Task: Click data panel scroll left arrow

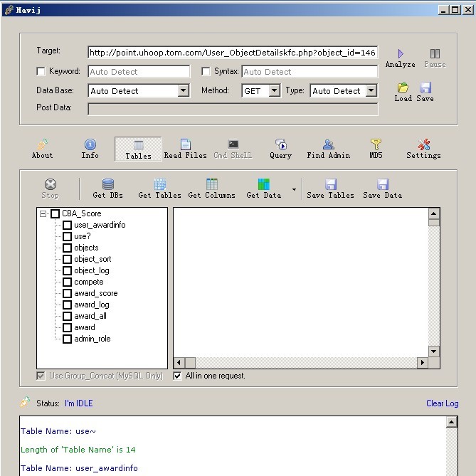Action: point(179,362)
